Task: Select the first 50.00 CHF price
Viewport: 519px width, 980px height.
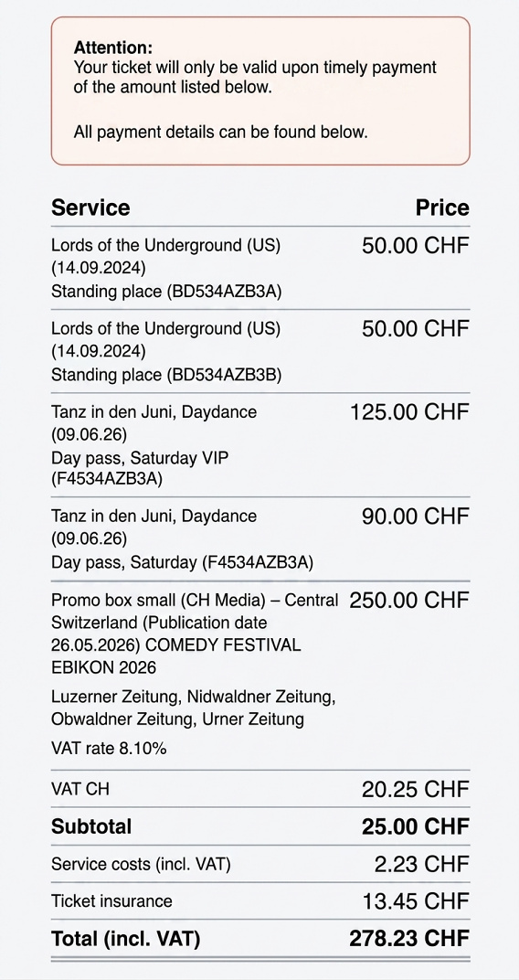Action: (416, 246)
